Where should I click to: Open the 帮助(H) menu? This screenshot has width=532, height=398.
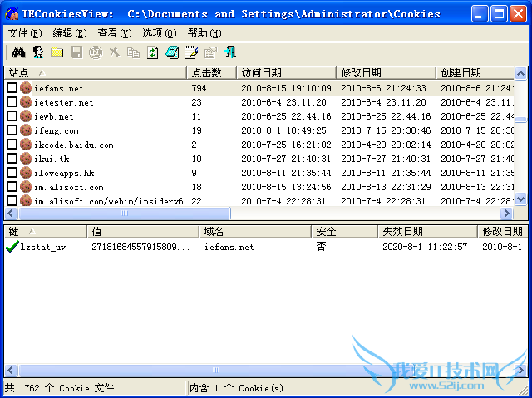click(204, 33)
